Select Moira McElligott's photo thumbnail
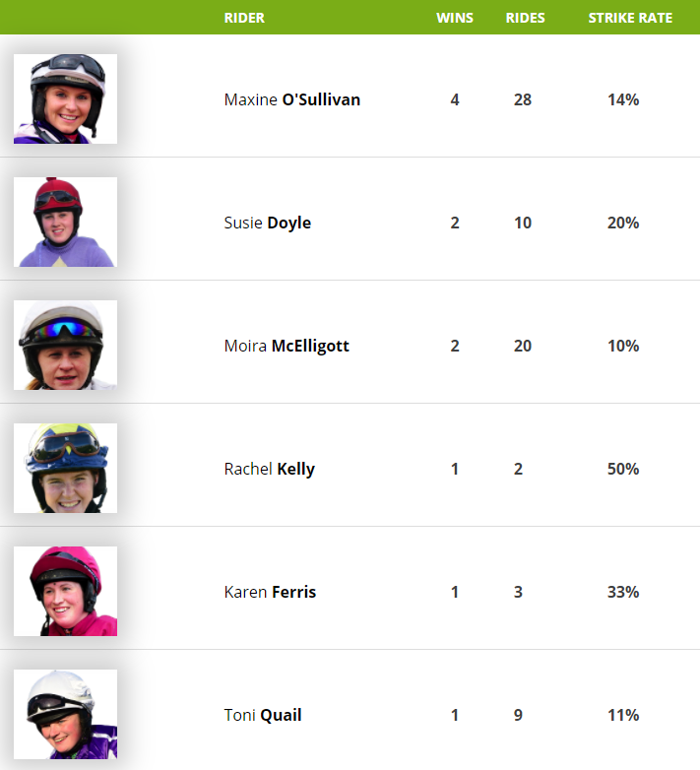Viewport: 700px width, 770px height. [65, 346]
